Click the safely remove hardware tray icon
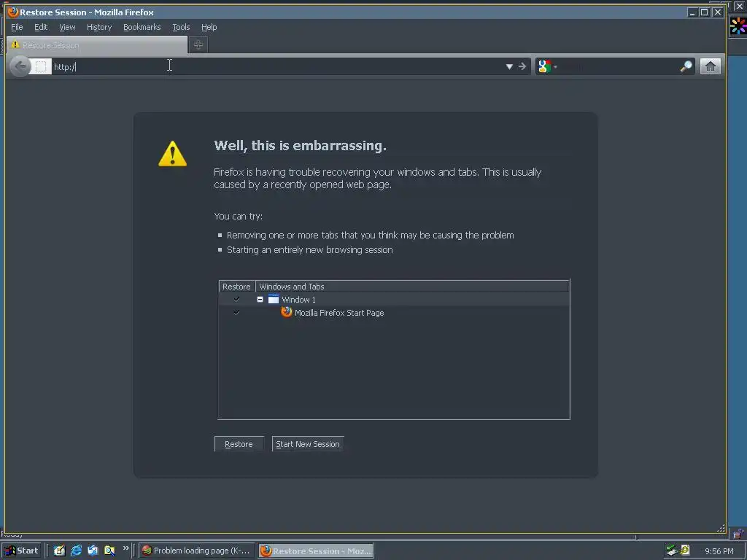 [x=672, y=551]
